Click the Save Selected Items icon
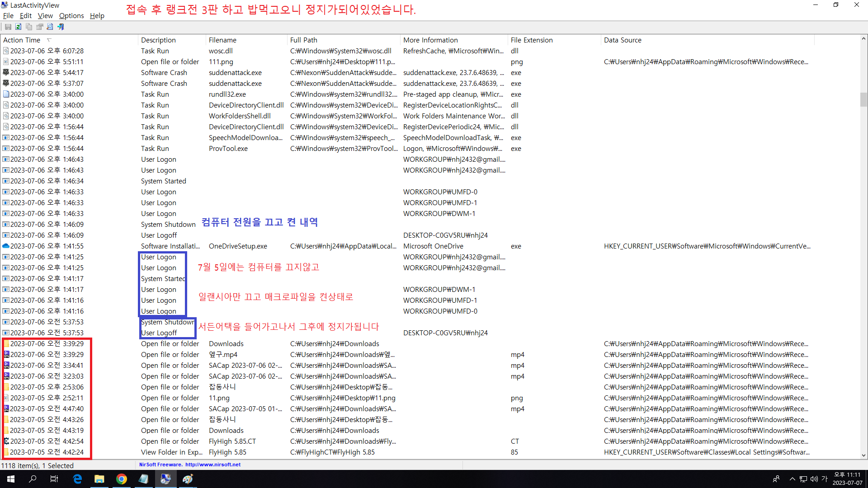 [x=8, y=27]
